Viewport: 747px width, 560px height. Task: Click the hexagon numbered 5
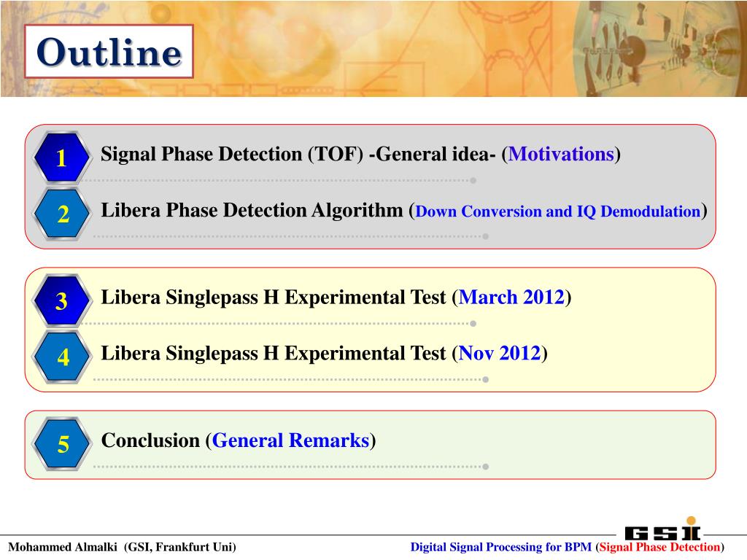tap(62, 443)
